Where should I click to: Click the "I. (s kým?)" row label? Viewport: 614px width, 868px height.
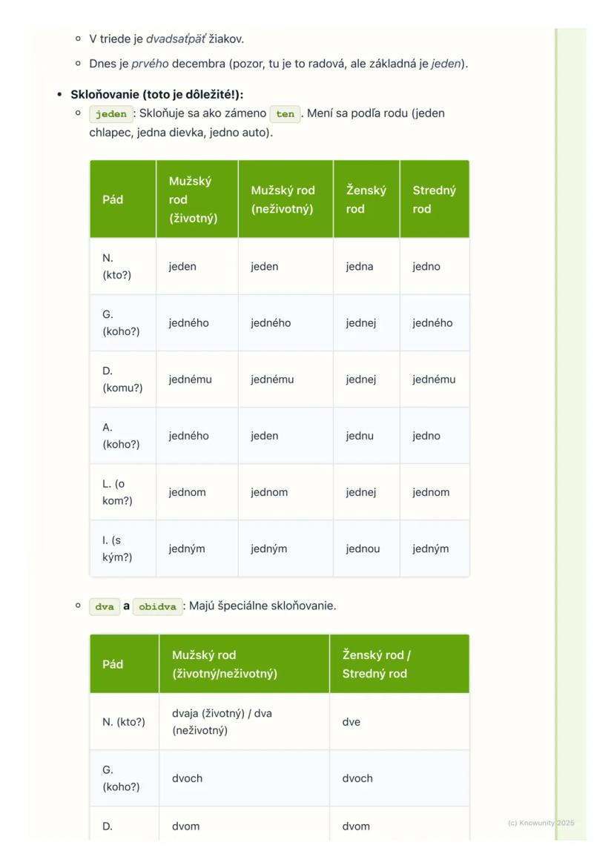(117, 549)
